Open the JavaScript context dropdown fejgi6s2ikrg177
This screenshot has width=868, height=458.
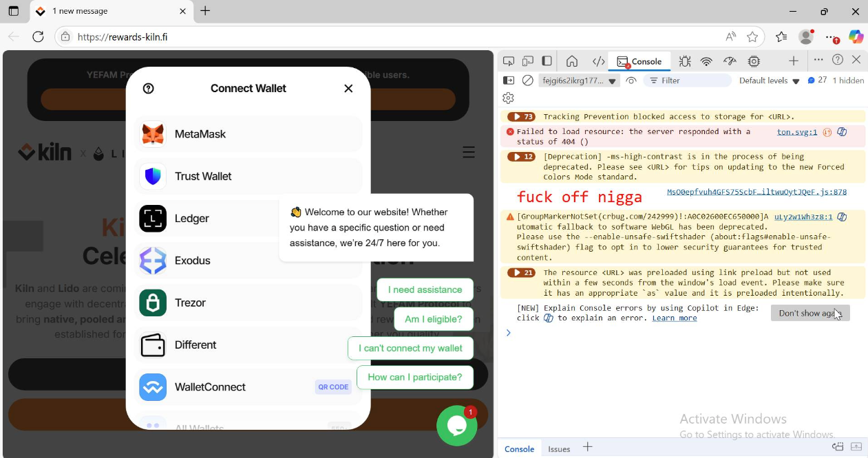[579, 80]
